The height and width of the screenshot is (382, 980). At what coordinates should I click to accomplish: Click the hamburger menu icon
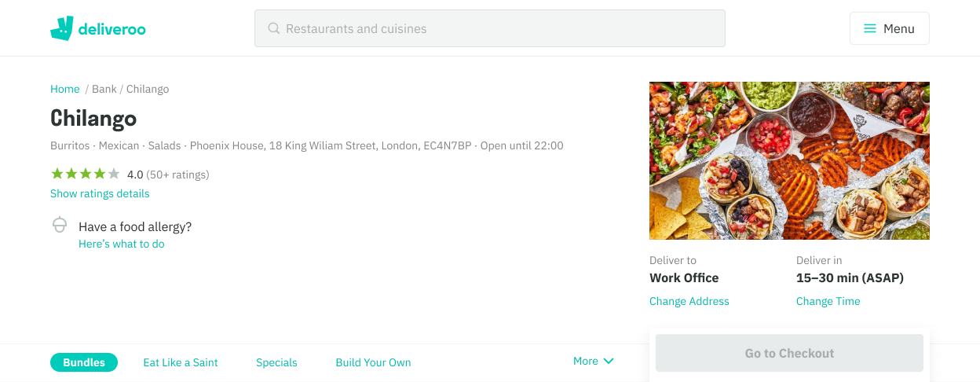click(x=870, y=28)
